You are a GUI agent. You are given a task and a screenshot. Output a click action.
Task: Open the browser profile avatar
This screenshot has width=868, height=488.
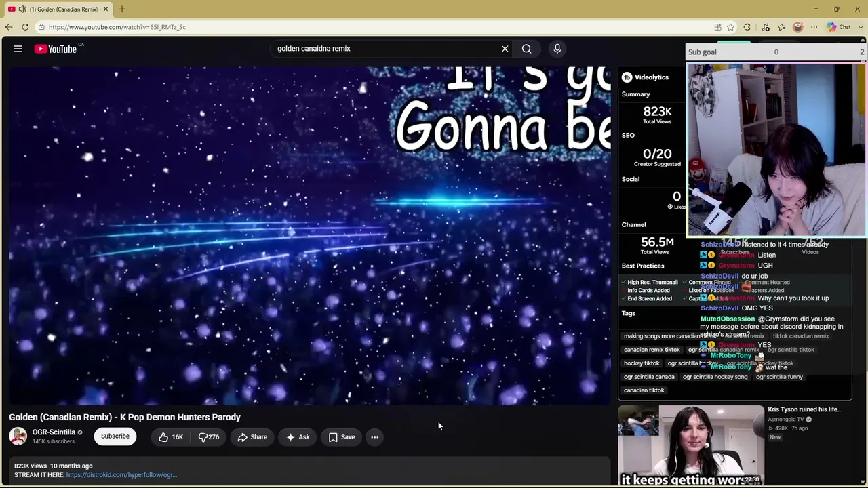click(798, 27)
